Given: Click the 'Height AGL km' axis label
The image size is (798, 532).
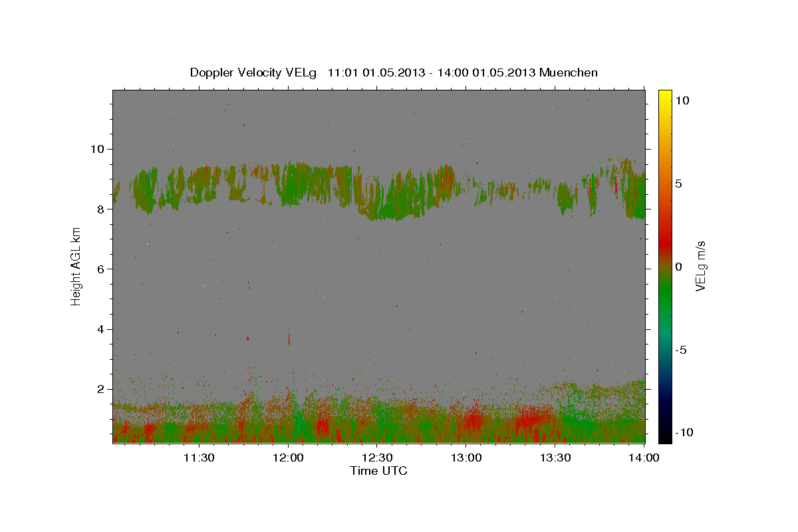Looking at the screenshot, I should tap(76, 266).
